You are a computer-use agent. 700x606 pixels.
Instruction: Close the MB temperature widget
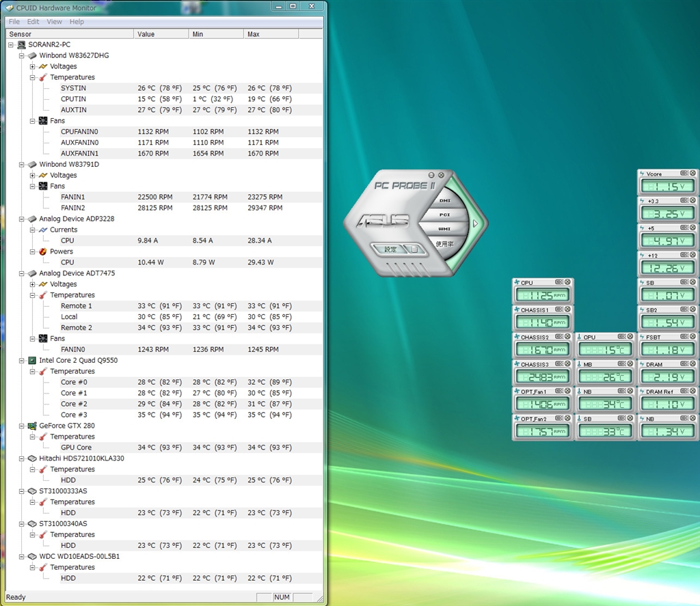click(x=630, y=363)
